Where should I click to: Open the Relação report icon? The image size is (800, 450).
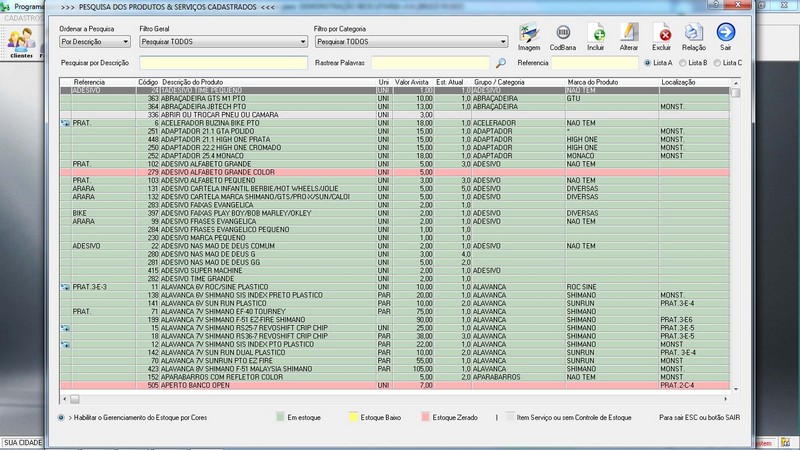694,36
